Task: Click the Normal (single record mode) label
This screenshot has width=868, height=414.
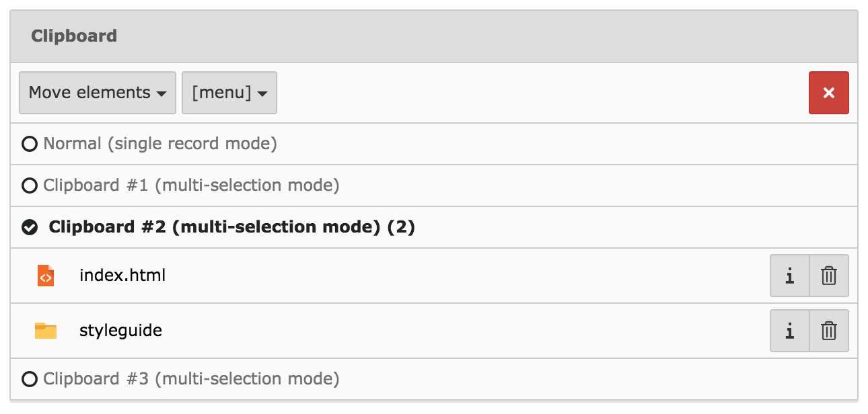Action: click(x=160, y=144)
